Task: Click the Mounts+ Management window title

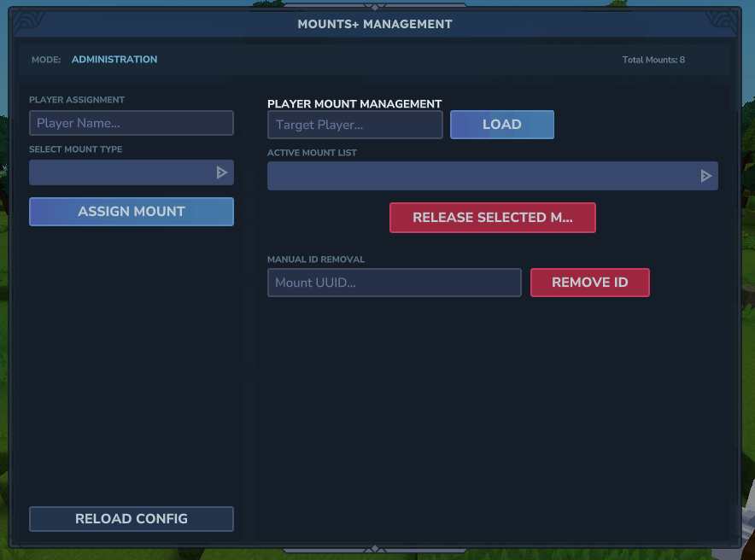Action: [x=374, y=24]
